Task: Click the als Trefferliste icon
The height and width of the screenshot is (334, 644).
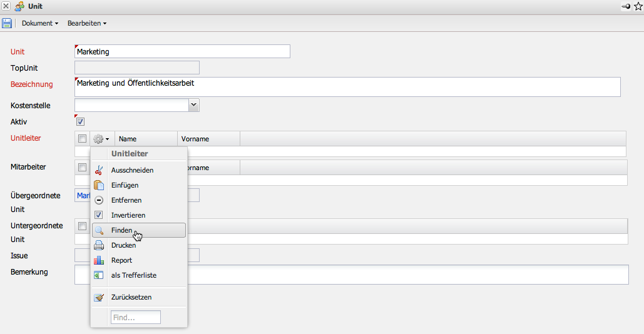Action: (x=99, y=275)
